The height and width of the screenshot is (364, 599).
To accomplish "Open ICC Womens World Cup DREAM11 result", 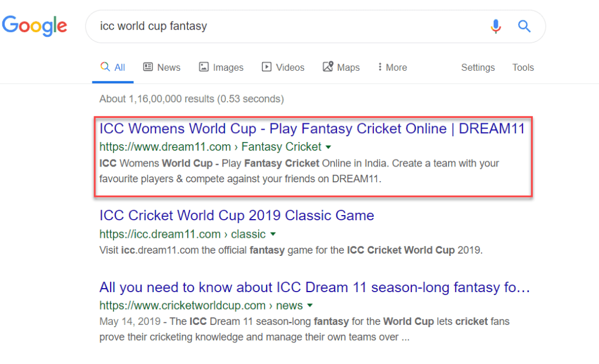I will tap(312, 129).
